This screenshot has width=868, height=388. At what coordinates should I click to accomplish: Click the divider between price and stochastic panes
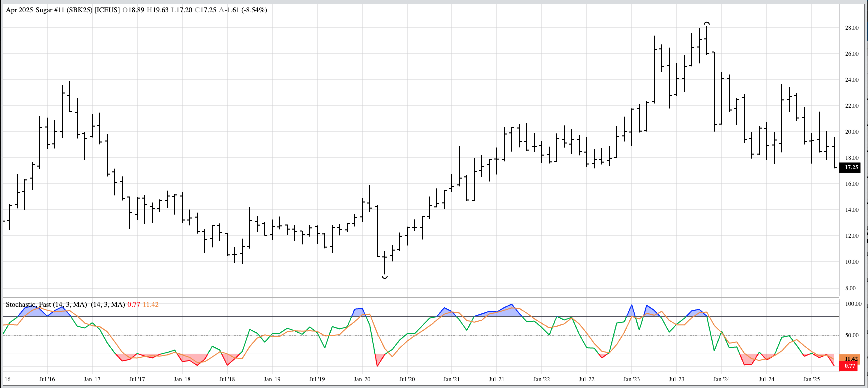tap(420, 298)
